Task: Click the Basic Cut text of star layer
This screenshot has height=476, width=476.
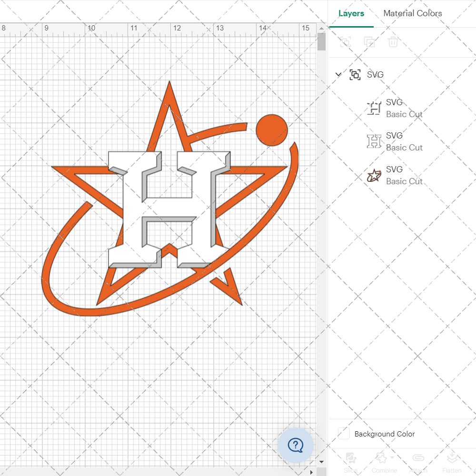Action: (x=404, y=181)
